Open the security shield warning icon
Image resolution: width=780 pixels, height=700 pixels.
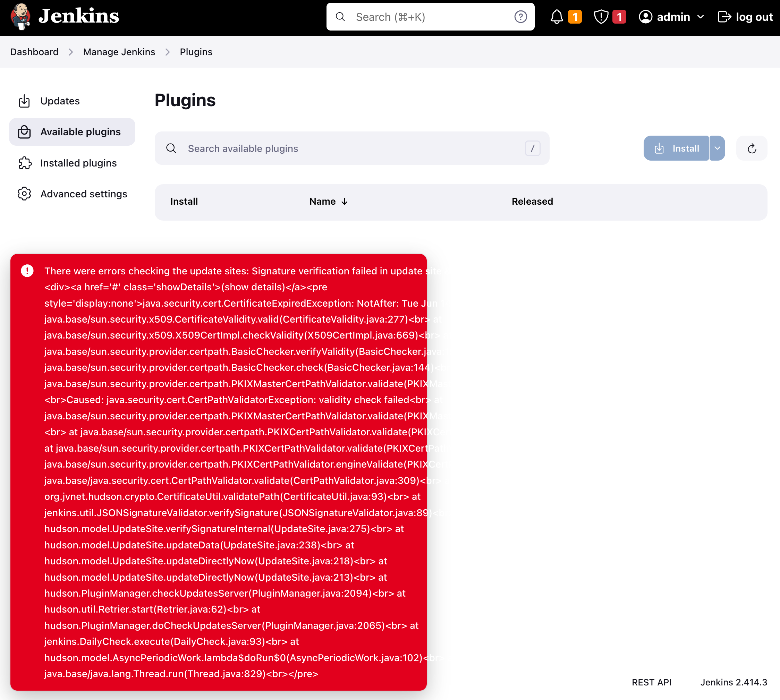[x=601, y=17]
